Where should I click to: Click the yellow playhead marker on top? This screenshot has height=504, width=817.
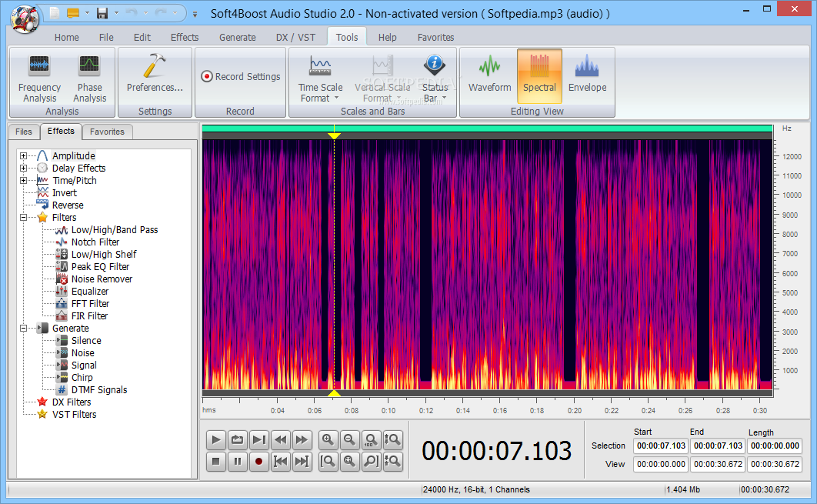click(334, 136)
